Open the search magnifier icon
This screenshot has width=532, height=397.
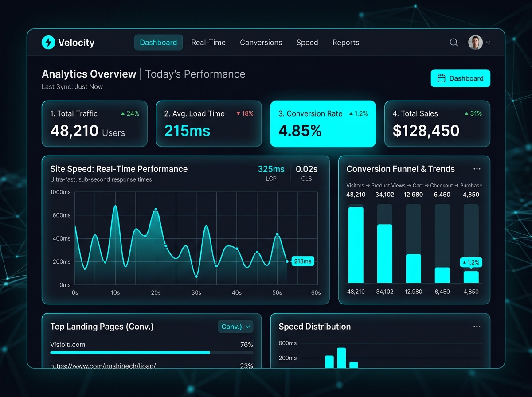pos(454,43)
